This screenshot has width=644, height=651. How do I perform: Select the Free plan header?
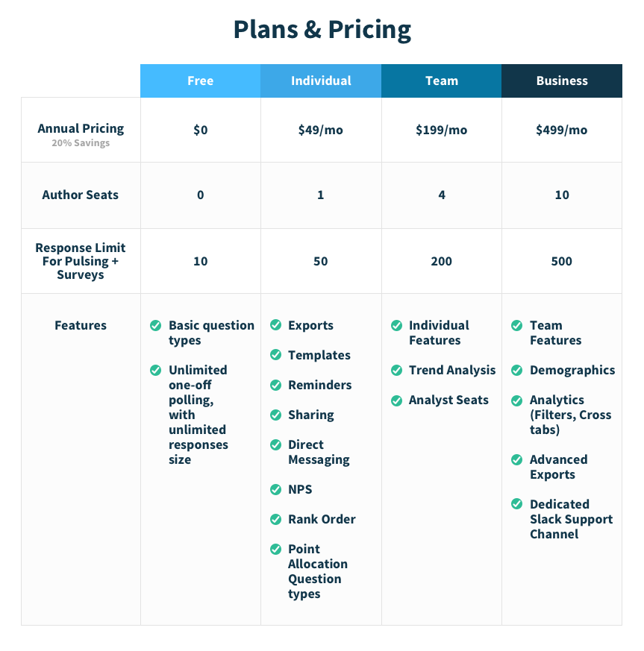click(x=201, y=81)
